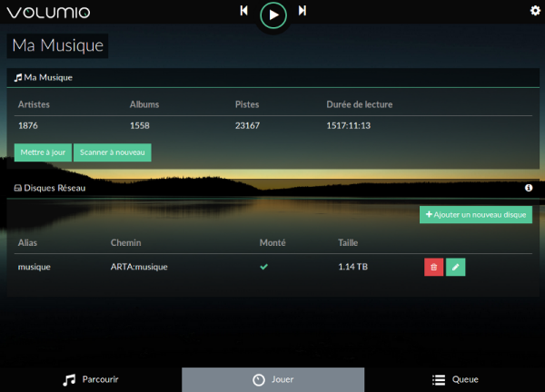
Task: Start playback with the play button
Action: 273,15
